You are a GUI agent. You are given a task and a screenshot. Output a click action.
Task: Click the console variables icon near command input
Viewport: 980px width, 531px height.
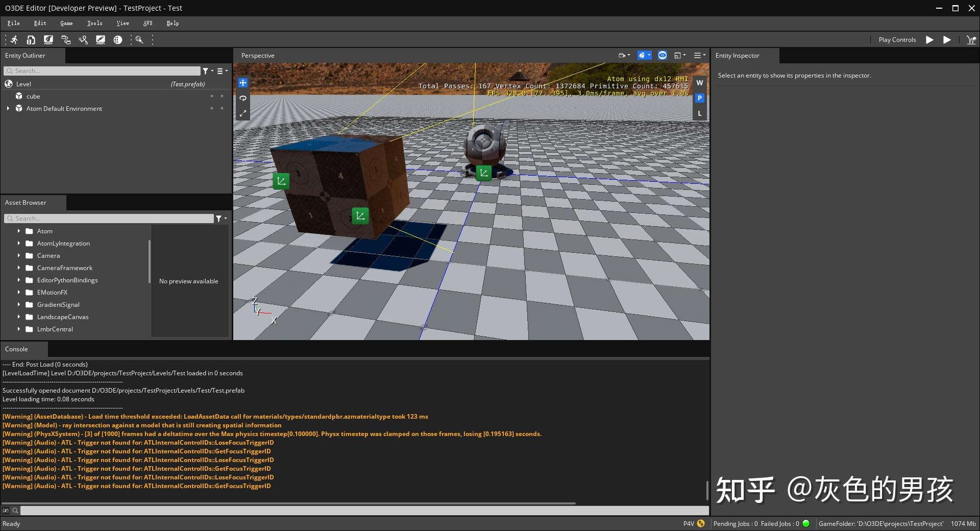pyautogui.click(x=6, y=511)
